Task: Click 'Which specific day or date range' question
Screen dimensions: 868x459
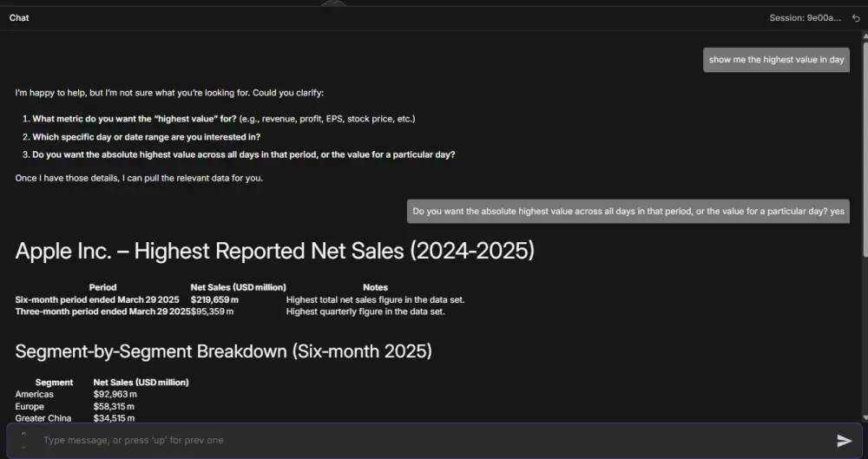Action: 146,137
